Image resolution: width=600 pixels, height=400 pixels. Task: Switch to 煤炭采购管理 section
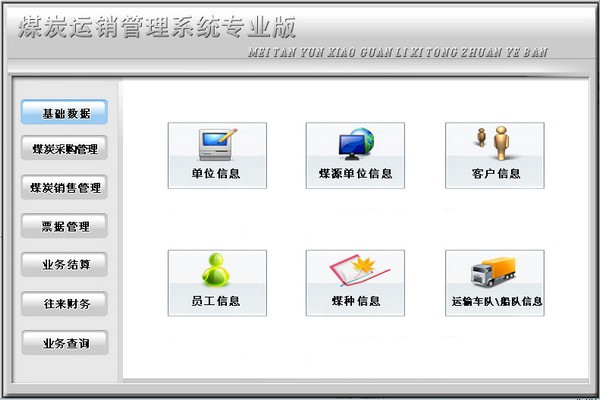point(64,148)
